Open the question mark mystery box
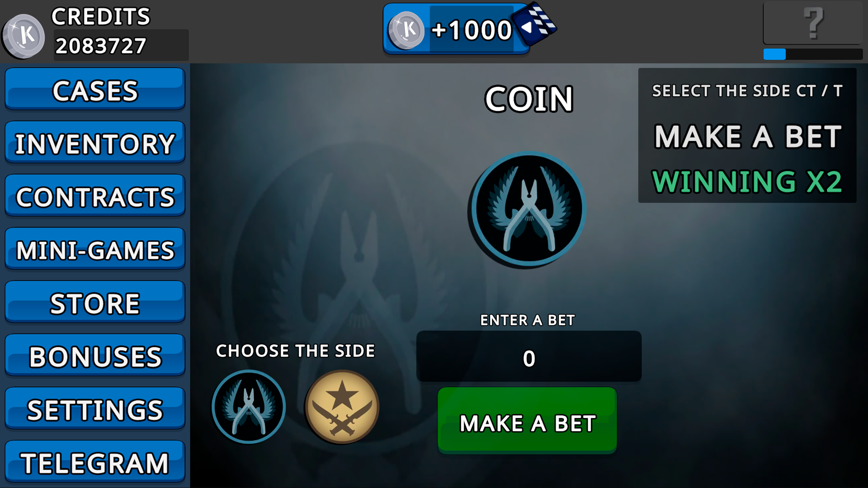The width and height of the screenshot is (868, 488). [813, 23]
